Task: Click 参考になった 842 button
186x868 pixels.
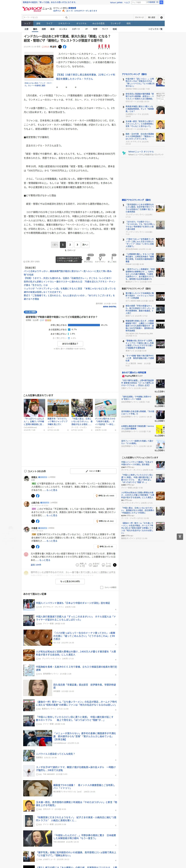Action: (x=105, y=521)
